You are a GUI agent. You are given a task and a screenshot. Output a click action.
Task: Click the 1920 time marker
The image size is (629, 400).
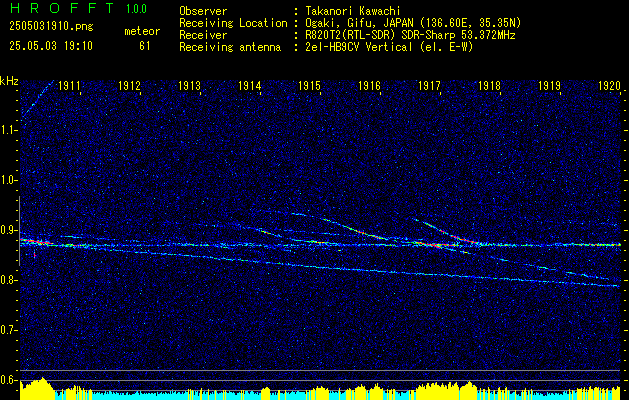609,85
